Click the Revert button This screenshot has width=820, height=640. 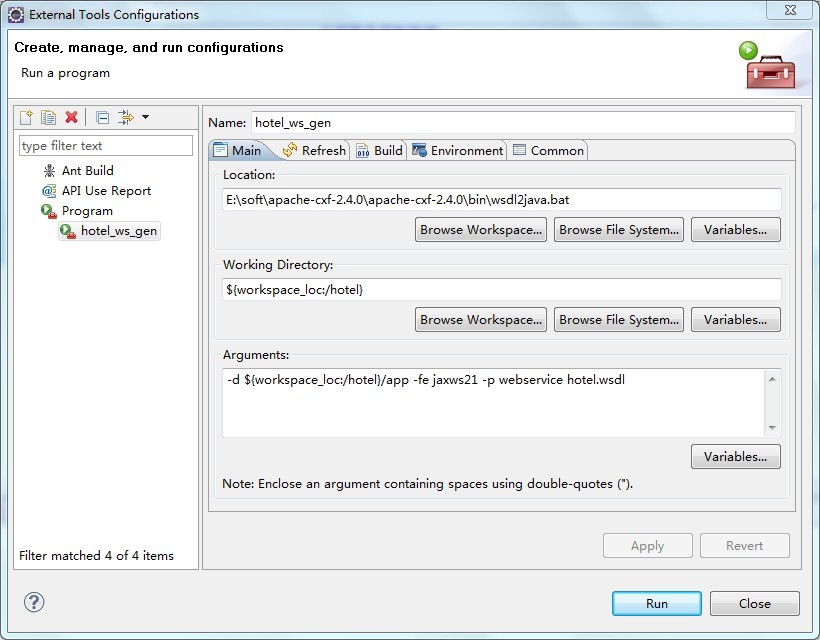(x=745, y=545)
